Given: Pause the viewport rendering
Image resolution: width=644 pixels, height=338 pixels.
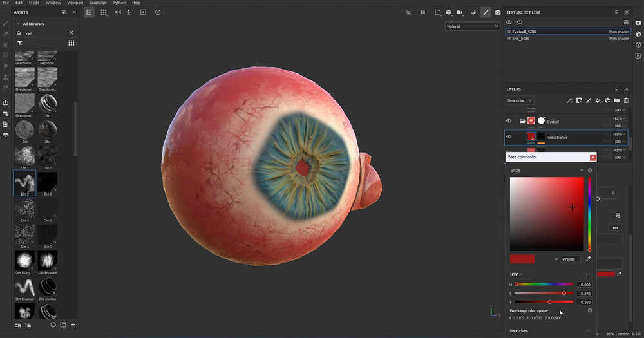Looking at the screenshot, I should click(422, 12).
